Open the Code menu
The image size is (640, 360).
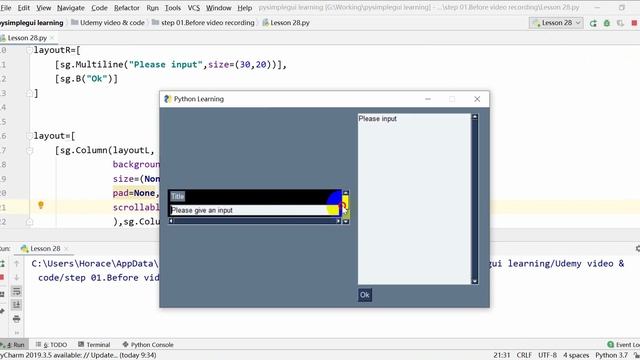pyautogui.click(x=99, y=8)
